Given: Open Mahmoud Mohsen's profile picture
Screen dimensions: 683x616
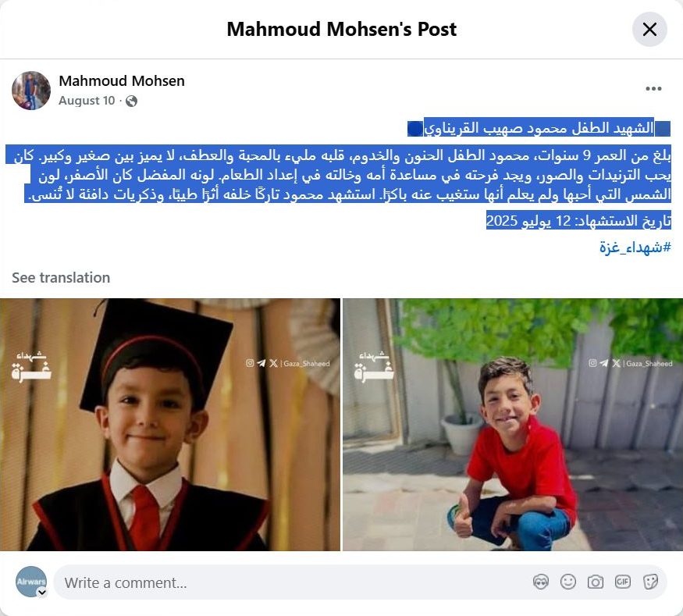Looking at the screenshot, I should (x=31, y=91).
